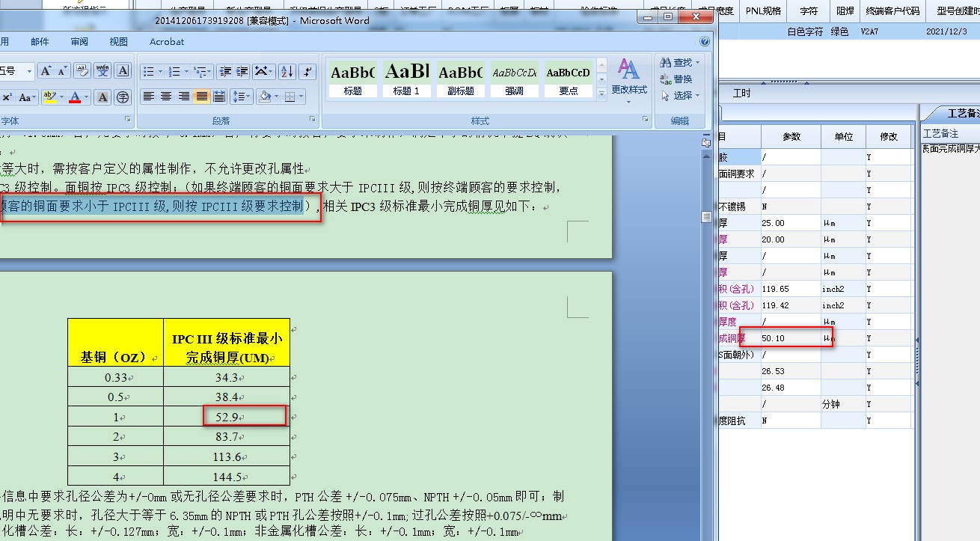Center the paragraph text
Viewport: 980px width, 541px height.
click(166, 97)
